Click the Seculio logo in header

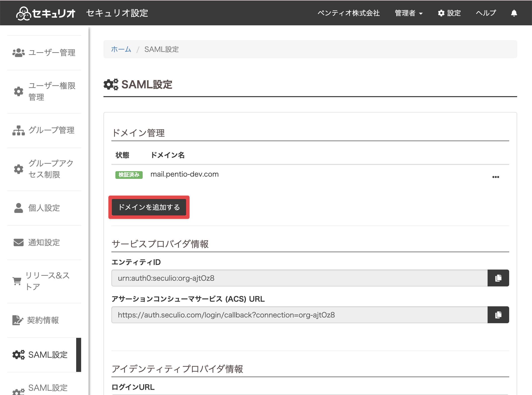pos(45,13)
